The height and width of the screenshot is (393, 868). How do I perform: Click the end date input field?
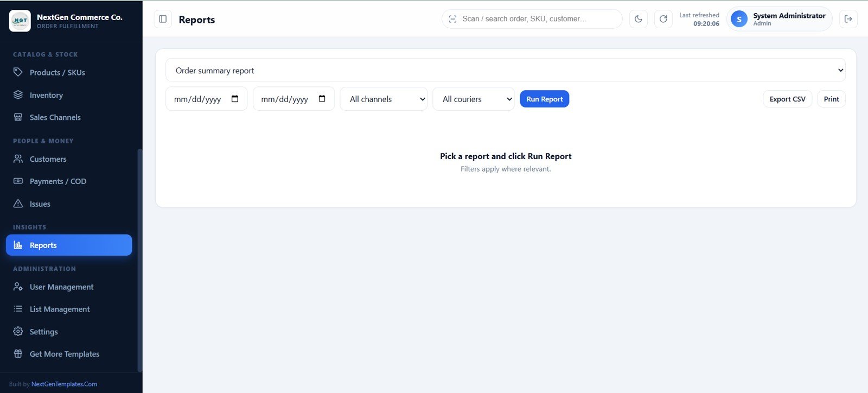pyautogui.click(x=293, y=99)
